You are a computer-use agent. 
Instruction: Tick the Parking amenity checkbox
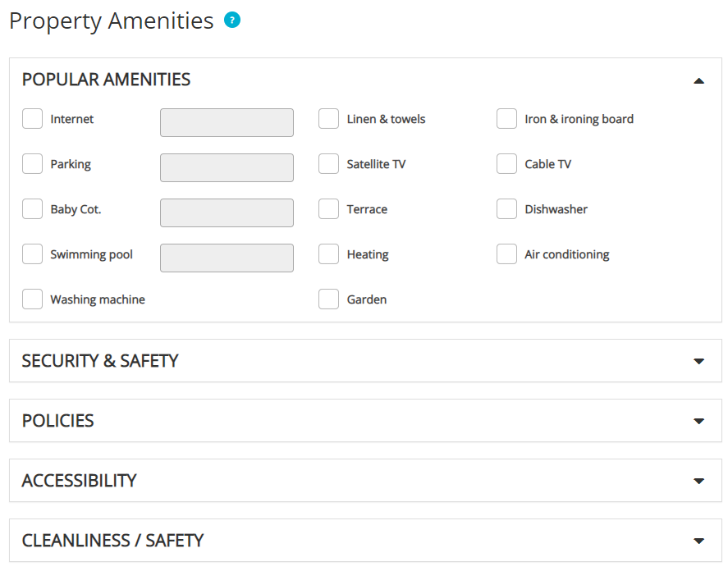33,164
